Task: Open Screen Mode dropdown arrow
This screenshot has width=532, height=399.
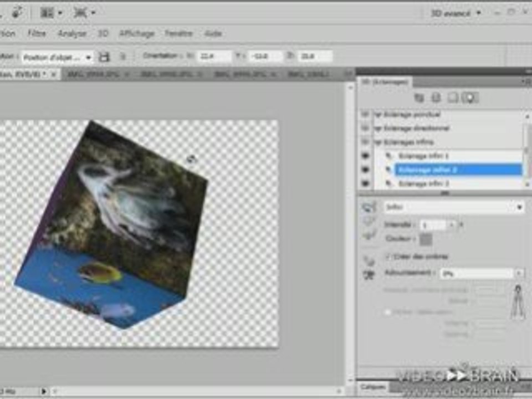Action: click(x=93, y=13)
